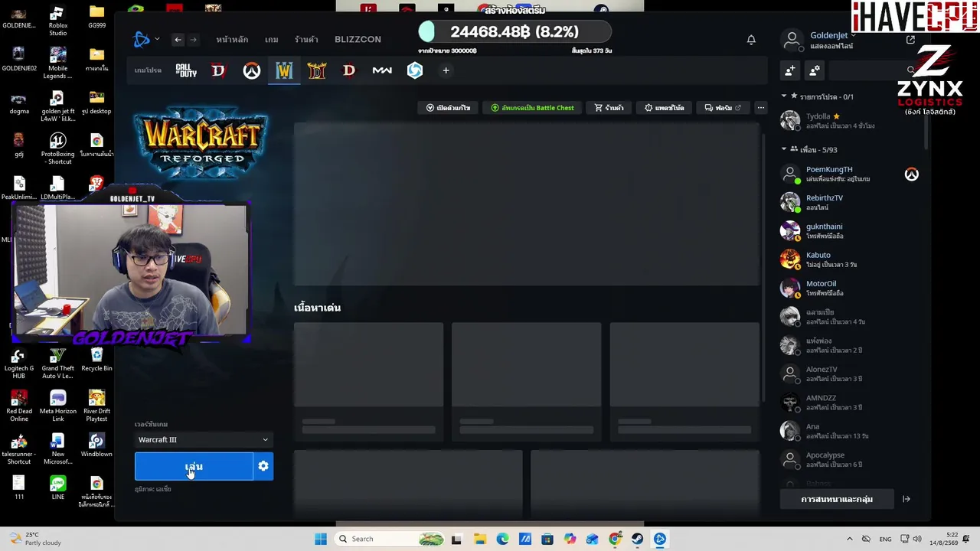Select the Diablo II Resurrected game icon
Screen dimensions: 980x551
coord(316,70)
